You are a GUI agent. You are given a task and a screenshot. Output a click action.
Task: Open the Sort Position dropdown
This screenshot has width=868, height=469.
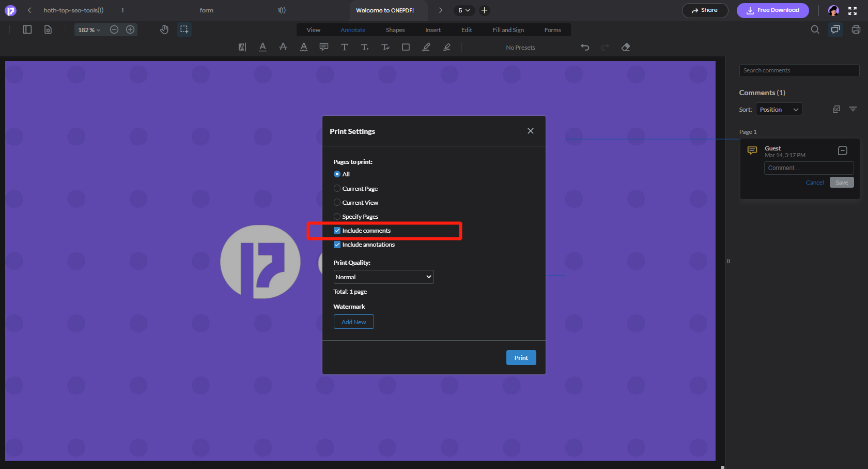[x=779, y=109]
